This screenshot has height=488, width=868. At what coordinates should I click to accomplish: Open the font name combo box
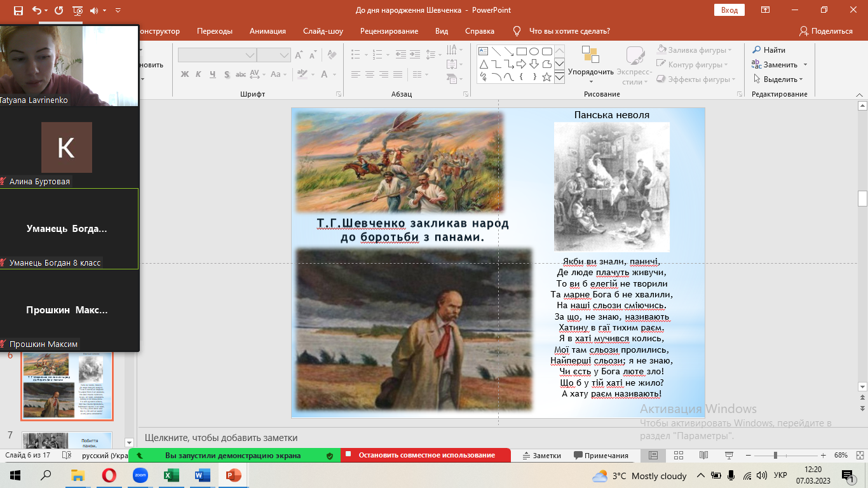[217, 55]
